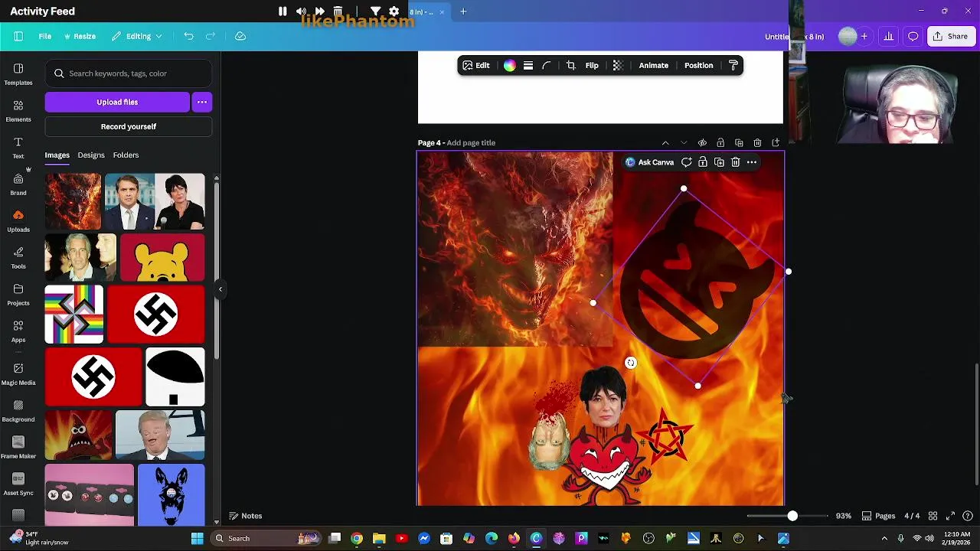Open the Asset Sync app
This screenshot has height=551, width=980.
(x=18, y=484)
